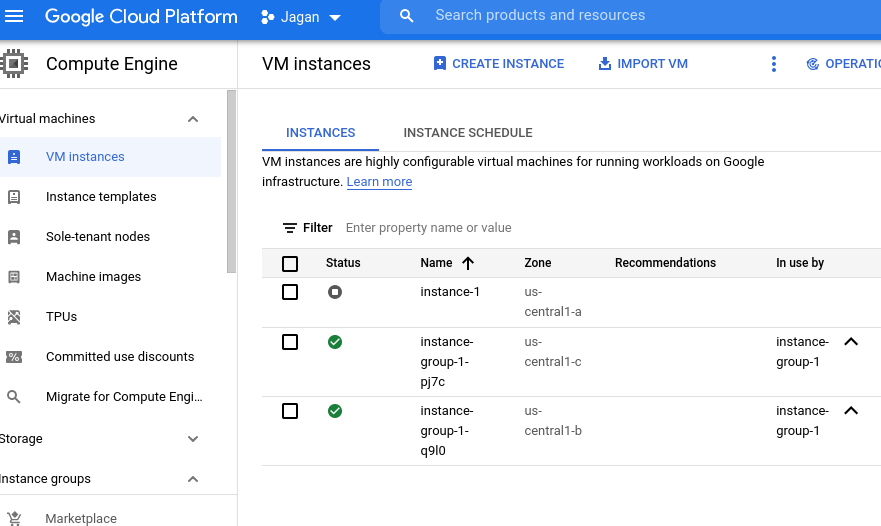The height and width of the screenshot is (526, 881).
Task: Click the Operations button label
Action: tap(852, 64)
